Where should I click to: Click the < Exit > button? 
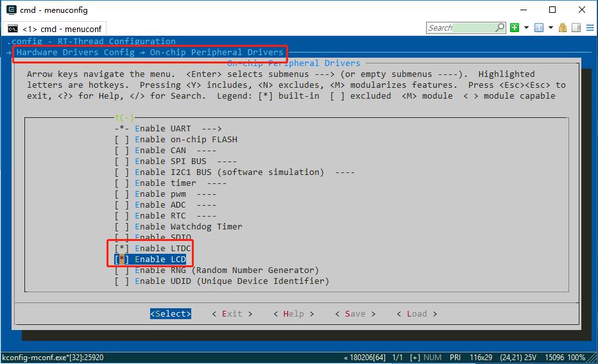click(x=232, y=314)
